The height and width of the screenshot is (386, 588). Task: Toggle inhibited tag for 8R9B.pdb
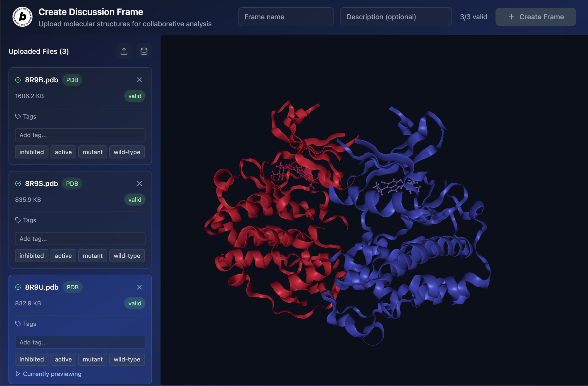tap(31, 152)
